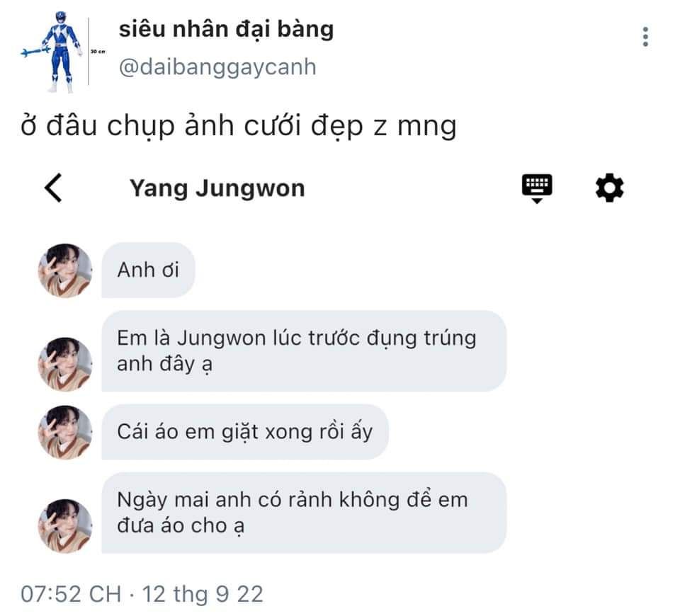The height and width of the screenshot is (616, 680).
Task: Select the Em là Jungwon message bubble
Action: 304,350
